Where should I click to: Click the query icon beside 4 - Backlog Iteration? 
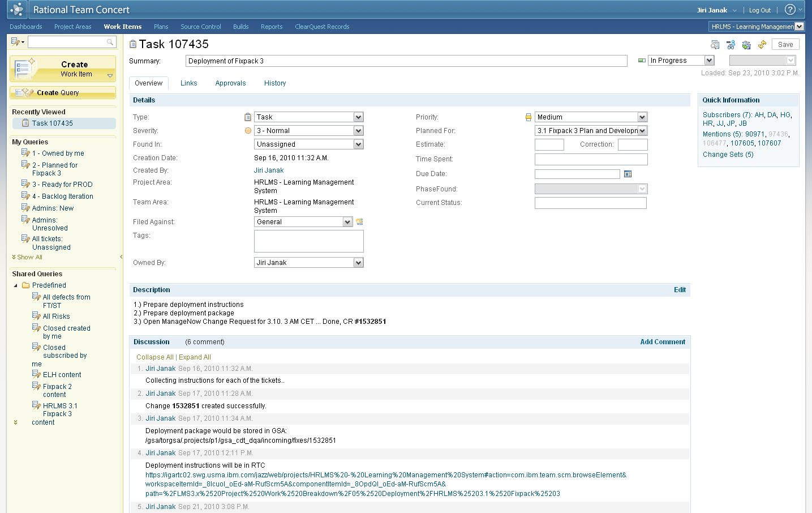point(25,196)
